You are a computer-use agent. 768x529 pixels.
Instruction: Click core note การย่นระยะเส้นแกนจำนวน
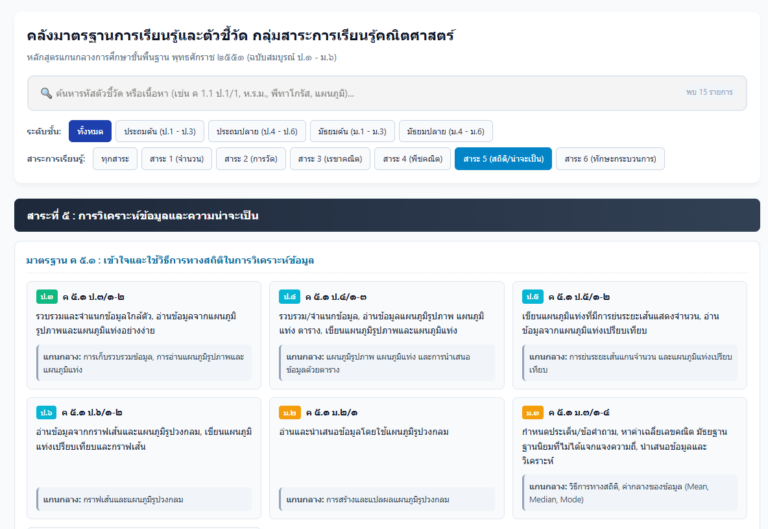pyautogui.click(x=630, y=363)
